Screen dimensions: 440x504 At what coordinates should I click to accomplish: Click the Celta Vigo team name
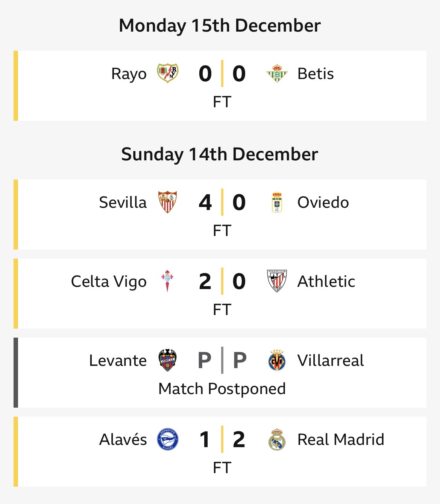[x=109, y=282]
